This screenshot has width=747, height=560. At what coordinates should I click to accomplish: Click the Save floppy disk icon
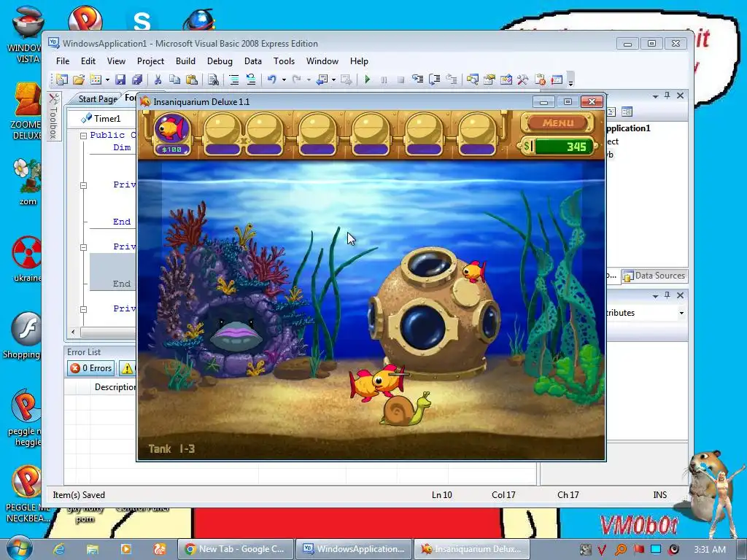pyautogui.click(x=120, y=79)
